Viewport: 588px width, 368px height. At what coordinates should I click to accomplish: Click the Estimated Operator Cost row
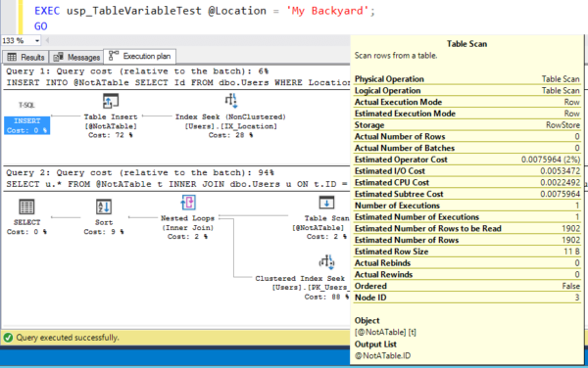[467, 160]
